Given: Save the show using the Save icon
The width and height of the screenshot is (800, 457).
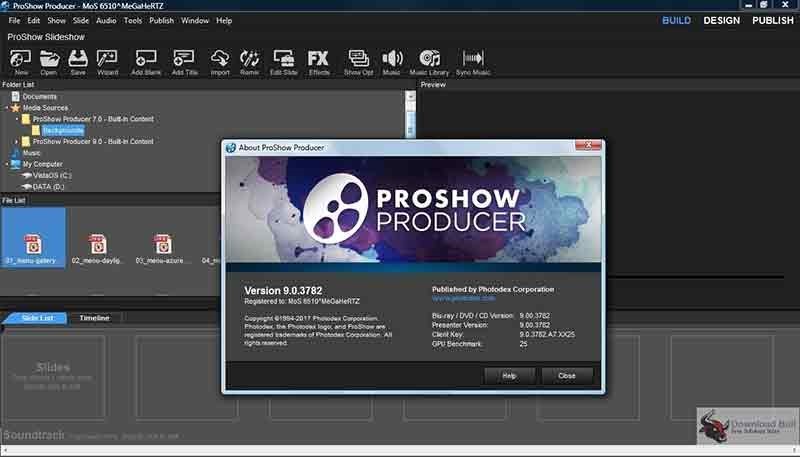Looking at the screenshot, I should (78, 62).
